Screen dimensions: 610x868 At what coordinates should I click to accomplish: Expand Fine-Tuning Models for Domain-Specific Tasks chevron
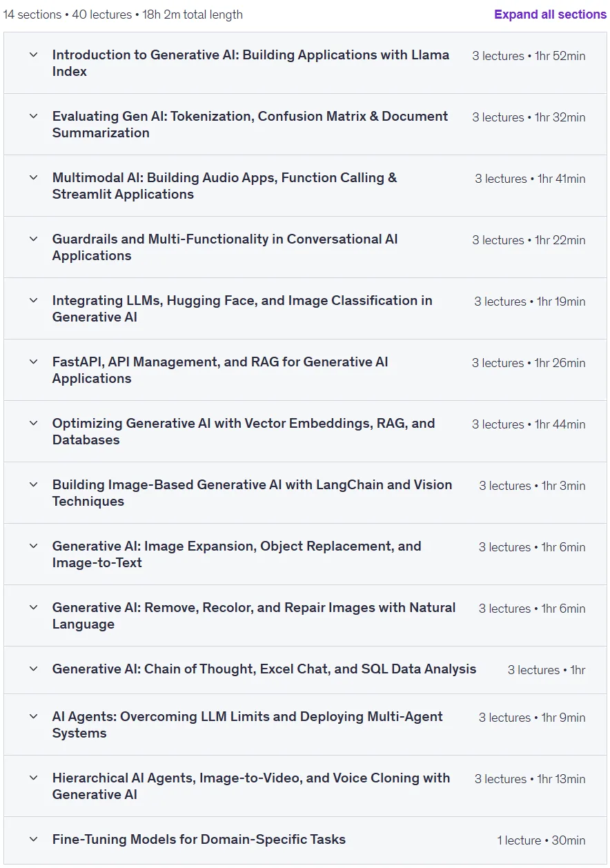(x=33, y=839)
